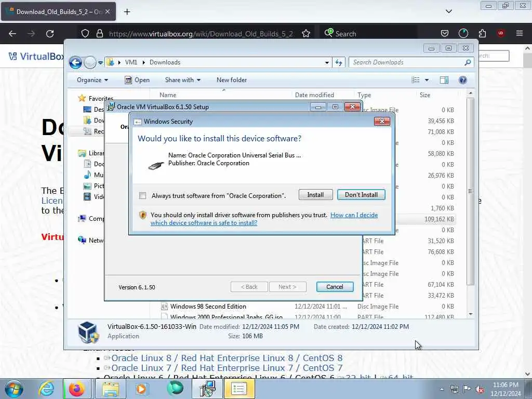
Task: Open the Share with menu
Action: pos(182,80)
